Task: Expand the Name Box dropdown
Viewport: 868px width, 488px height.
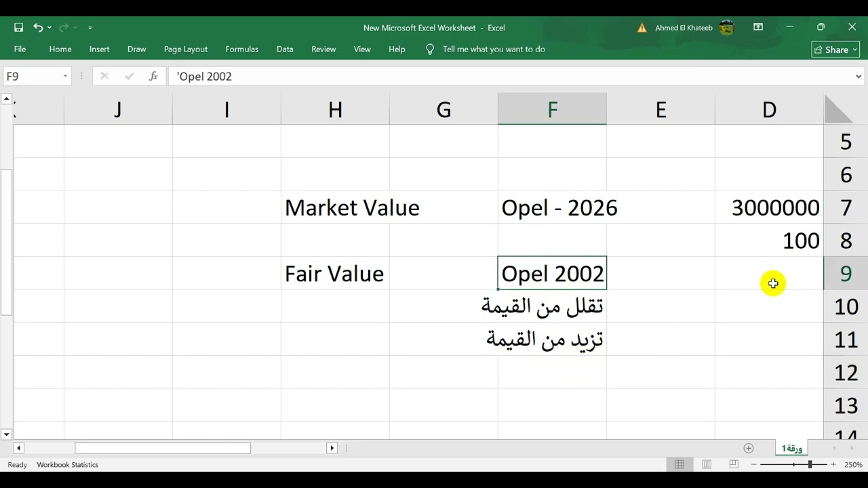Action: click(x=65, y=77)
